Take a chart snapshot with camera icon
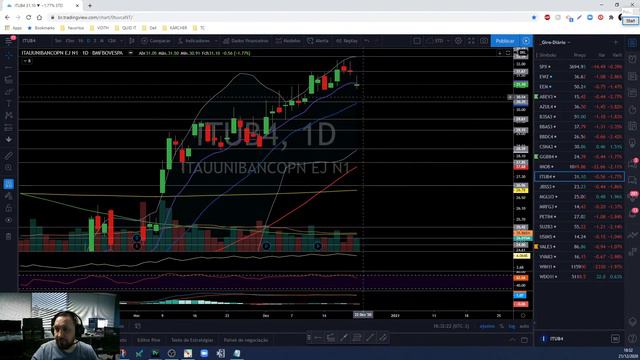 [x=484, y=41]
